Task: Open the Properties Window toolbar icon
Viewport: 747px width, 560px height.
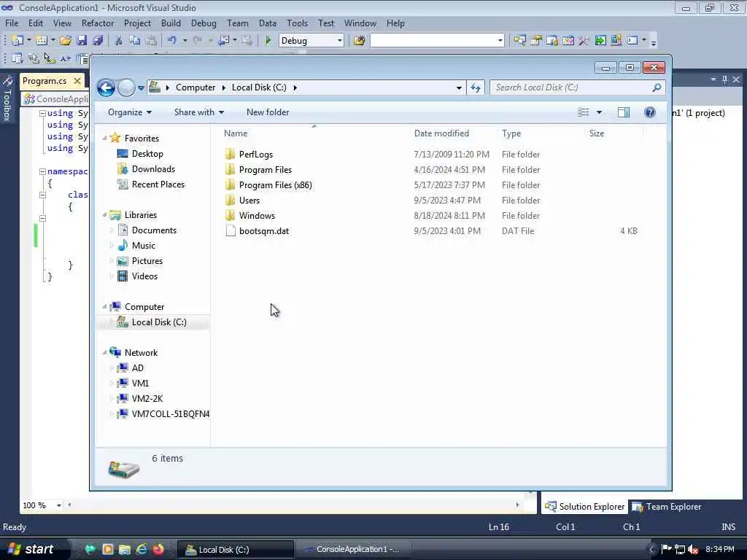Action: tap(536, 41)
